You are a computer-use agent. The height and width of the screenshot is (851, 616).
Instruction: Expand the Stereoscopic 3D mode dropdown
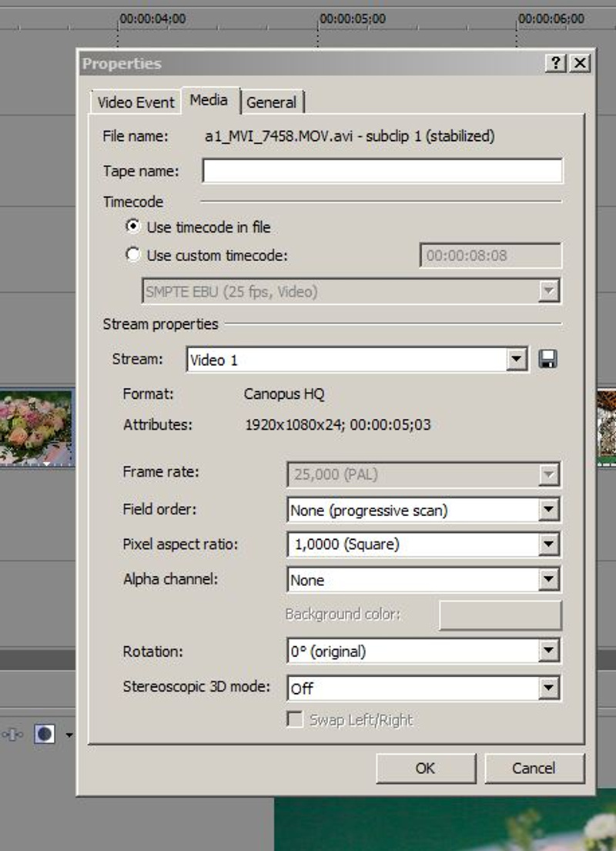coord(423,689)
